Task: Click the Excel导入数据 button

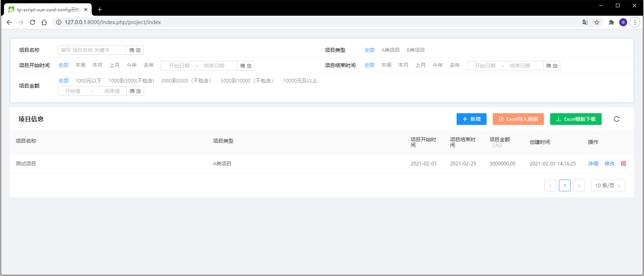Action: coord(518,119)
